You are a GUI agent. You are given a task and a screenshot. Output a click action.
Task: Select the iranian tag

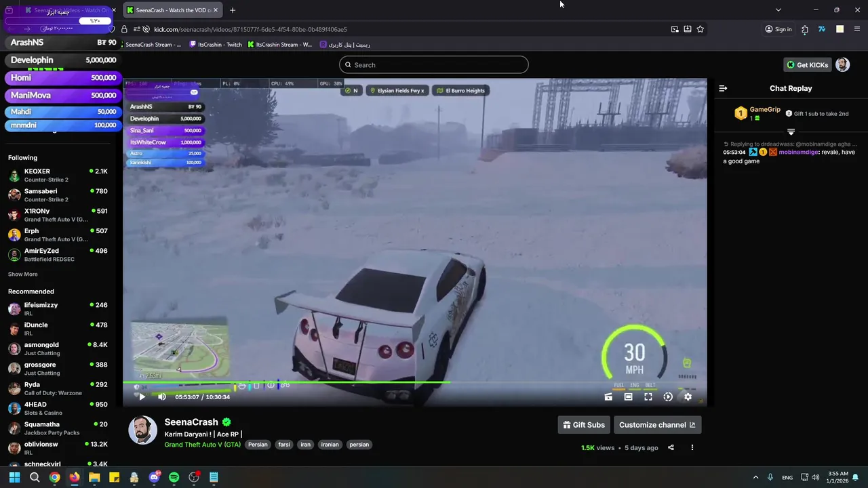pyautogui.click(x=330, y=445)
